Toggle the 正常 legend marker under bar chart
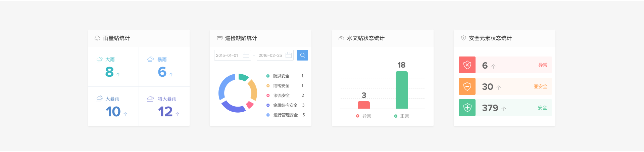The width and height of the screenshot is (644, 152). coord(396,116)
